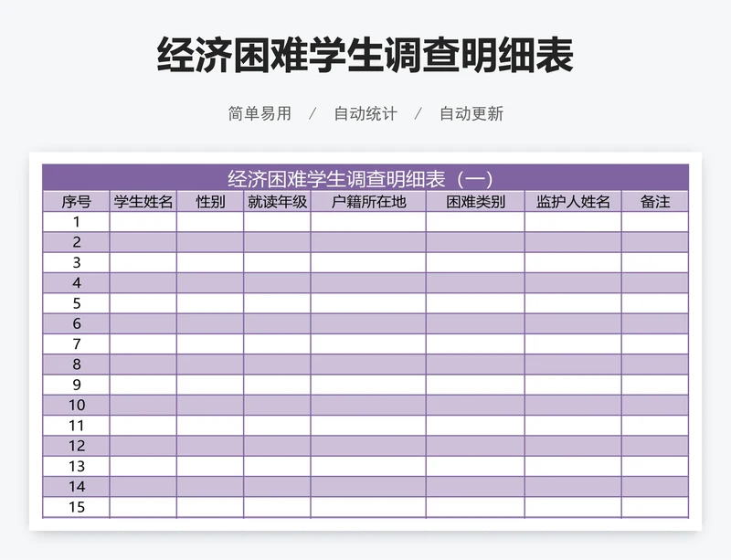731x560 pixels.
Task: Select the 学生姓名 column header
Action: click(143, 201)
